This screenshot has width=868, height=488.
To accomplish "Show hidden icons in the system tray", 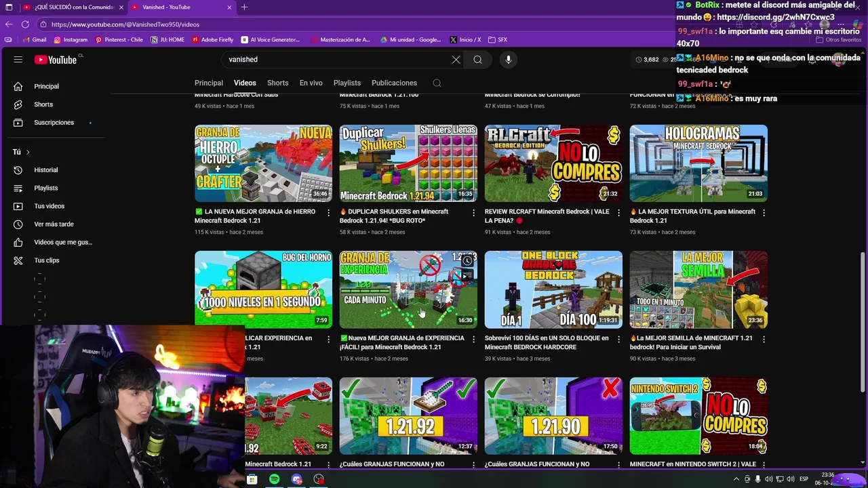I will tap(736, 479).
